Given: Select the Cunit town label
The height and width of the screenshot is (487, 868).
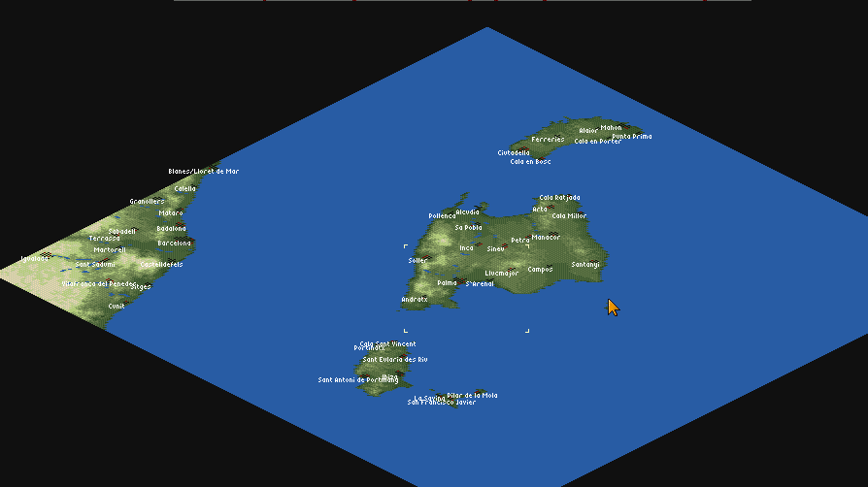Looking at the screenshot, I should click(117, 306).
